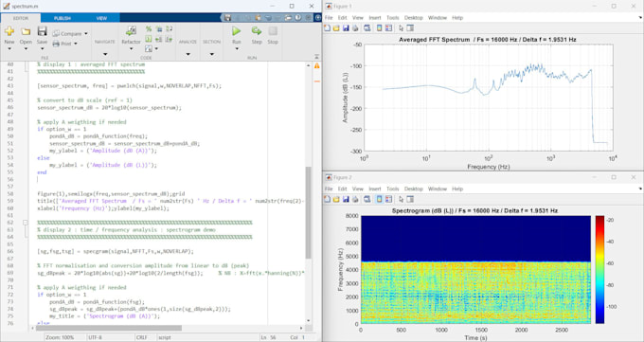Click Save Figure icon in Figure 2 toolbar
644x342 pixels.
tap(346, 199)
